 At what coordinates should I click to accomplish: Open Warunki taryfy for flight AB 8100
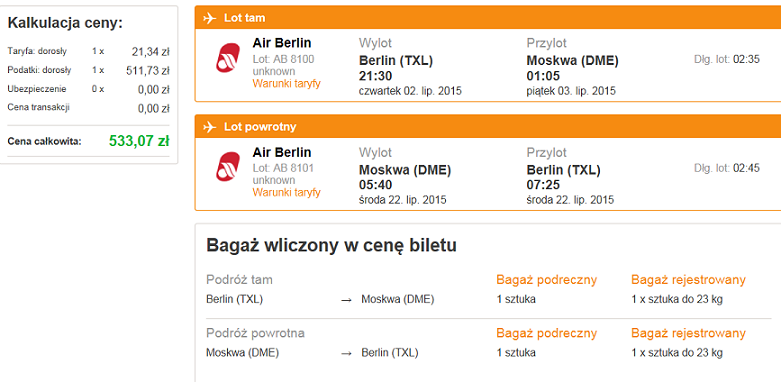(286, 83)
